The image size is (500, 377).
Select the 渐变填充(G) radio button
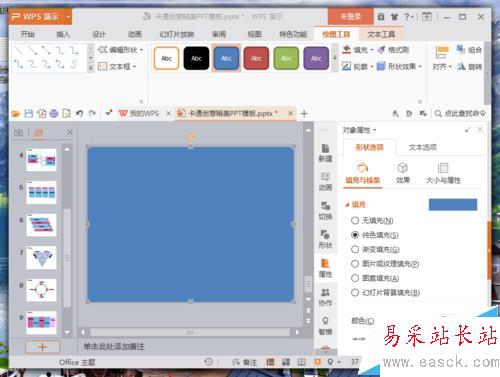[355, 249]
